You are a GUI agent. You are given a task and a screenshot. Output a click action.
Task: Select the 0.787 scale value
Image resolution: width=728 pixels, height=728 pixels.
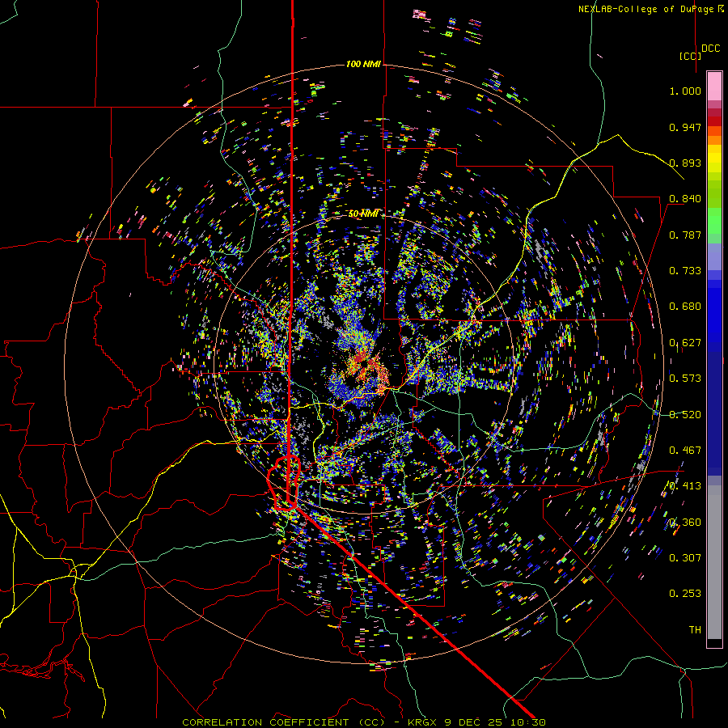685,235
